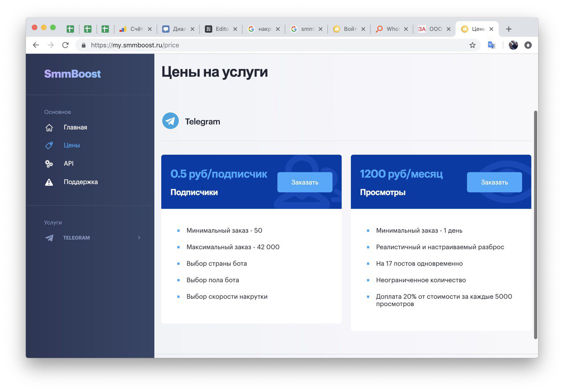Click the Минимальный заказ - 1 день line
This screenshot has height=392, width=564.
tap(419, 230)
